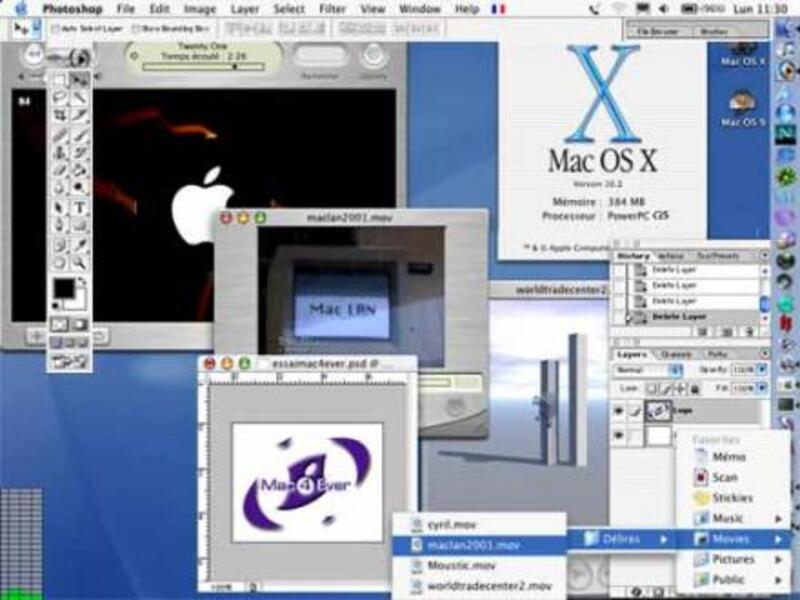Enable Auto Select Layer checkbox
The image size is (800, 600).
tap(56, 29)
